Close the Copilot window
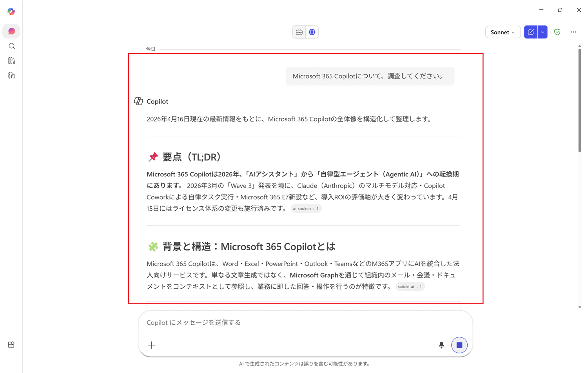The image size is (588, 373). 579,10
